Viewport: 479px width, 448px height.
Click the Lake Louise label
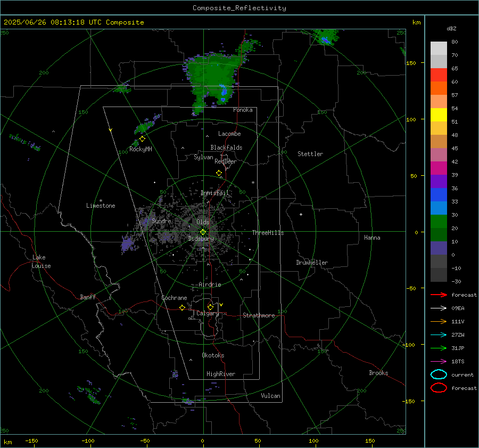[41, 262]
